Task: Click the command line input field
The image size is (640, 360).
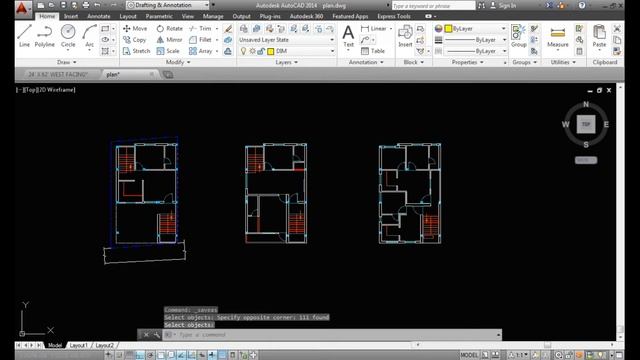Action: point(333,335)
